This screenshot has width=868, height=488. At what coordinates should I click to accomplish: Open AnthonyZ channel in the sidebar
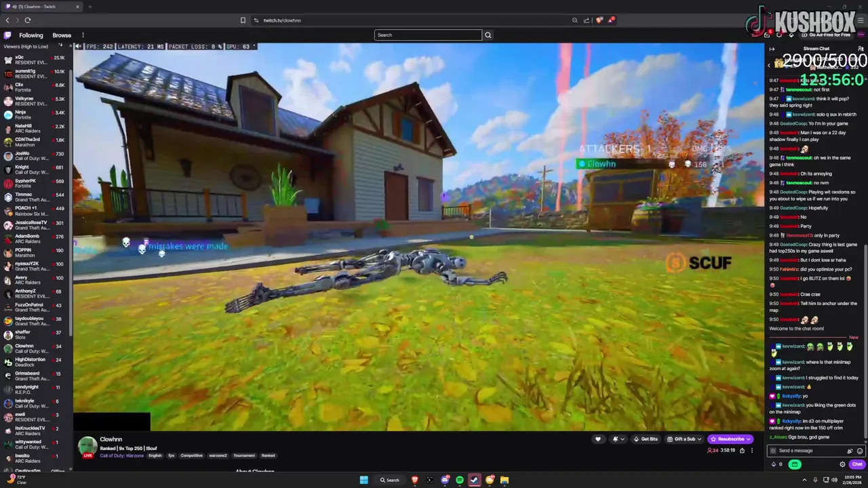(35, 293)
